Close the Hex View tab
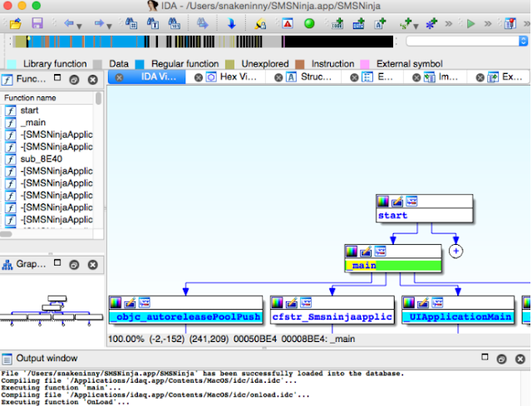Screen dimensions: 532x406 point(199,77)
